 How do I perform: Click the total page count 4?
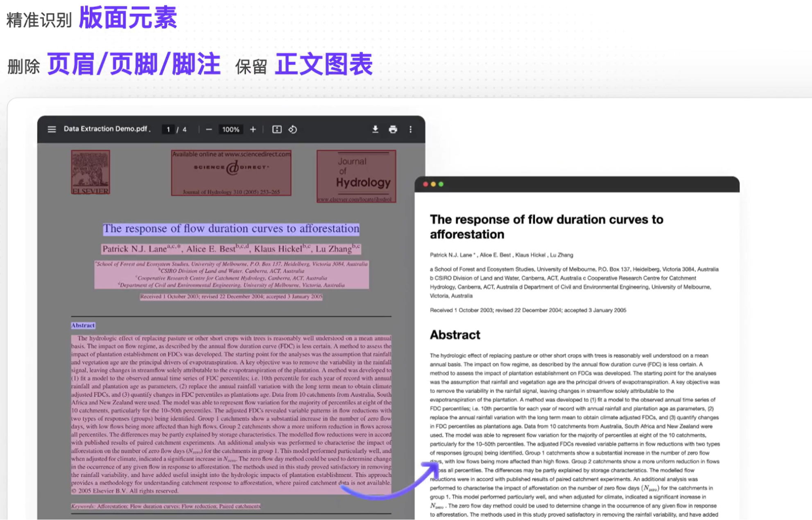point(185,129)
